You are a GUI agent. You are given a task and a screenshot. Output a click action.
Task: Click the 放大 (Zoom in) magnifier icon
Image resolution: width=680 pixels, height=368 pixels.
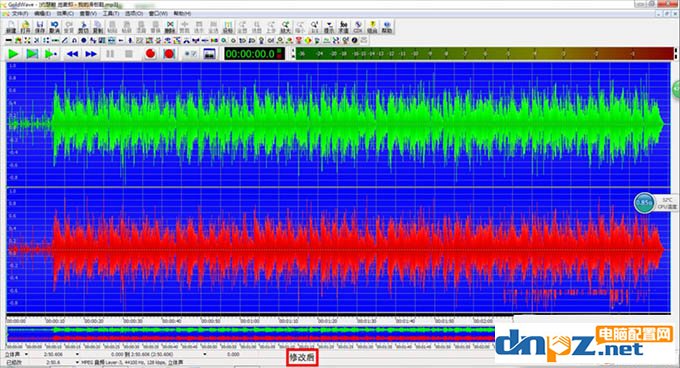pos(285,27)
